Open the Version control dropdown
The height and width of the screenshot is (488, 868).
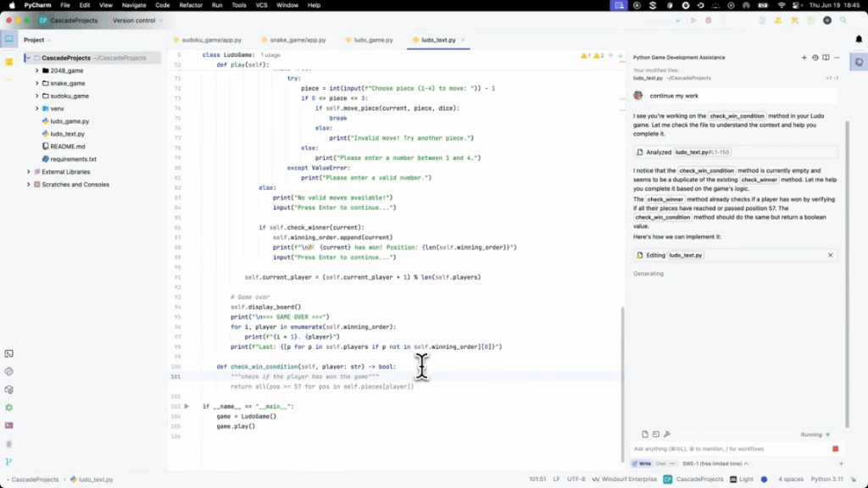(x=137, y=20)
